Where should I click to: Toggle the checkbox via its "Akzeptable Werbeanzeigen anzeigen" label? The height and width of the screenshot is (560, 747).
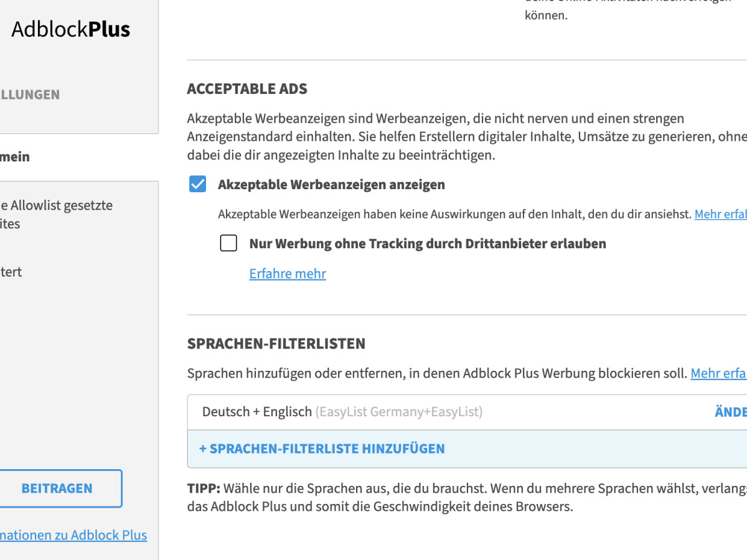tap(331, 184)
